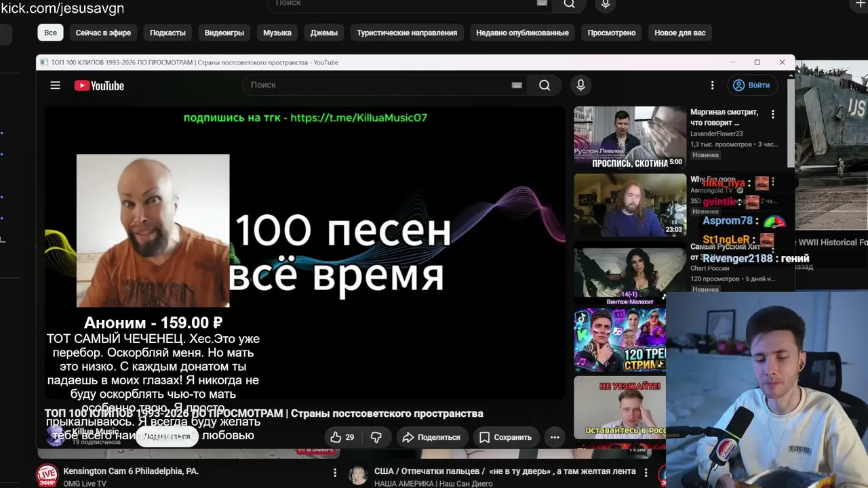Image resolution: width=868 pixels, height=488 pixels.
Task: Open the Маргинал смотрит video title
Action: [724, 117]
